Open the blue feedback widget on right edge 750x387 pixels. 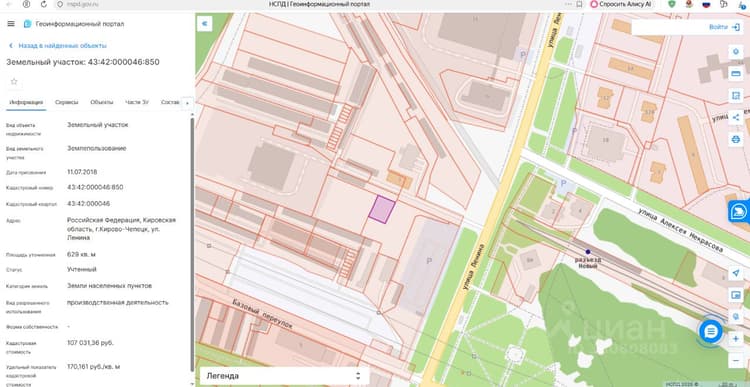[x=739, y=211]
